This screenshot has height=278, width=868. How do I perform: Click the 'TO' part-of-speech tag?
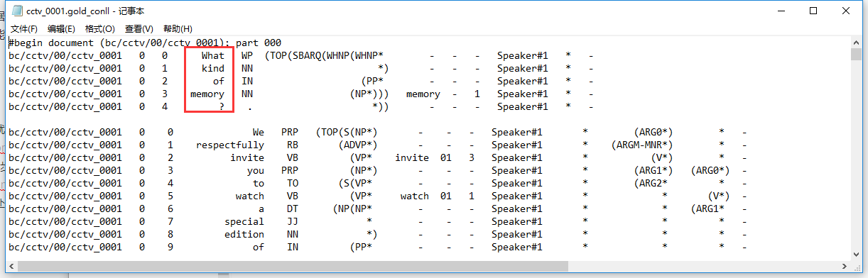[x=293, y=183]
